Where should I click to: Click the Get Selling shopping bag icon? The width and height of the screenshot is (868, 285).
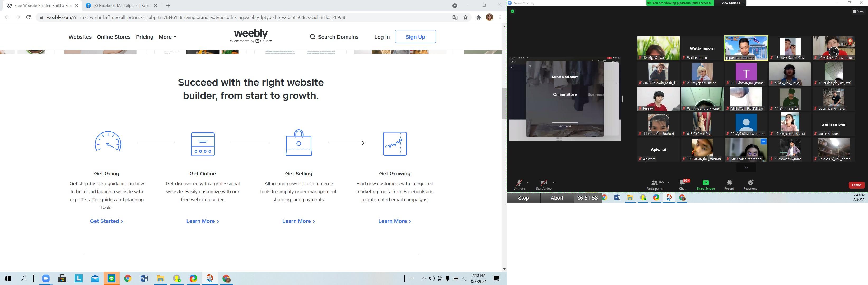[298, 142]
